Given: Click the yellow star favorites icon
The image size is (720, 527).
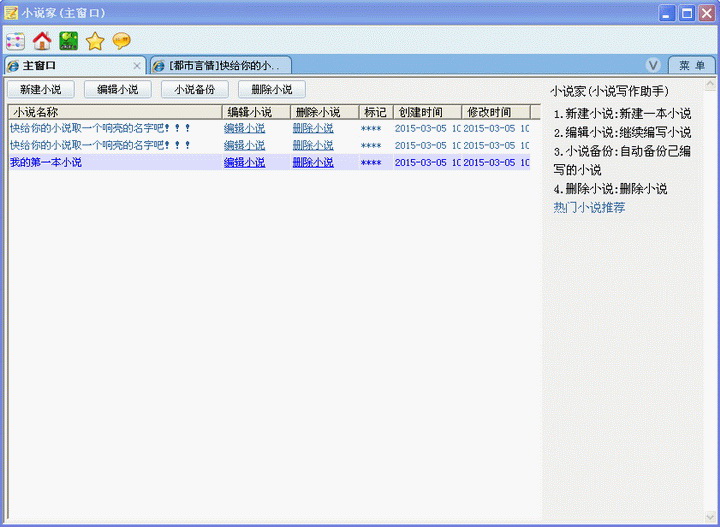Looking at the screenshot, I should click(95, 41).
